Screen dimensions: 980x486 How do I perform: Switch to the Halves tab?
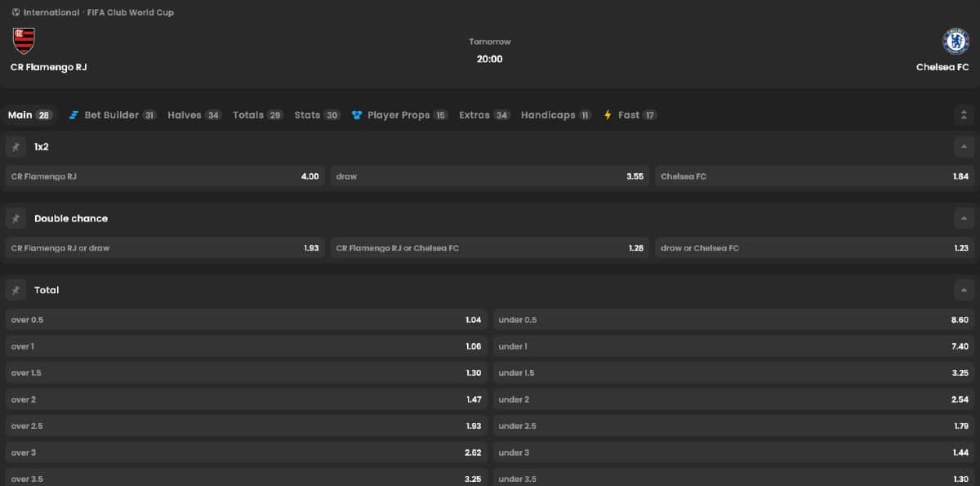tap(194, 115)
